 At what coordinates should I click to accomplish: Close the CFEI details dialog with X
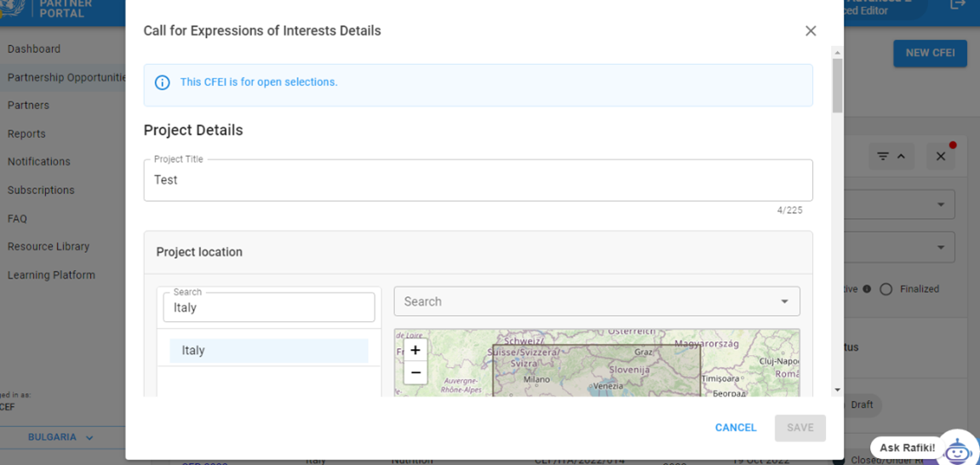click(x=811, y=31)
